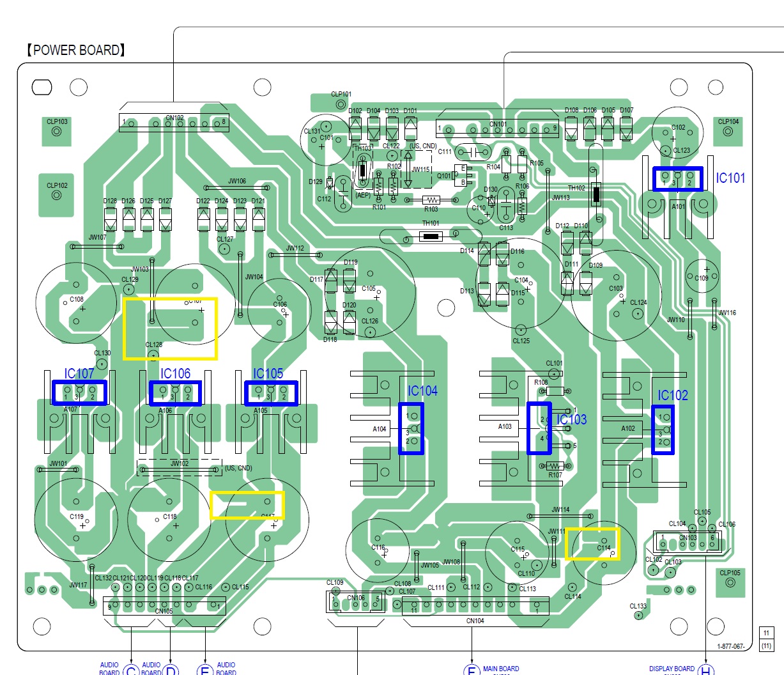Click the D128 diode symbol
Image resolution: width=784 pixels, height=675 pixels.
pyautogui.click(x=111, y=219)
